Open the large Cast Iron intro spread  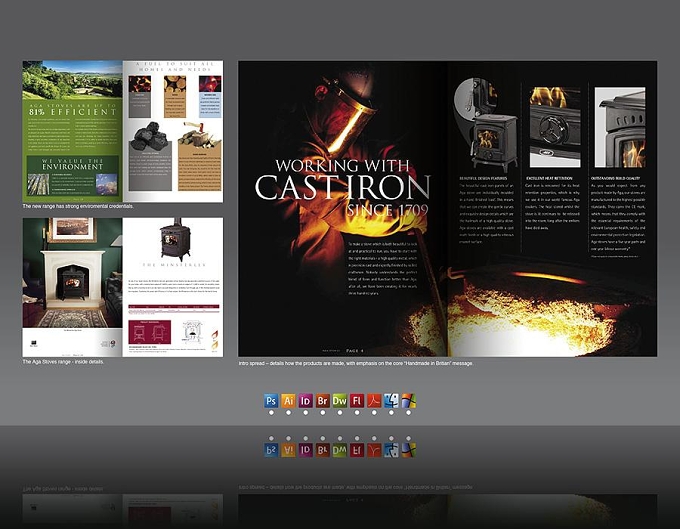coord(448,209)
